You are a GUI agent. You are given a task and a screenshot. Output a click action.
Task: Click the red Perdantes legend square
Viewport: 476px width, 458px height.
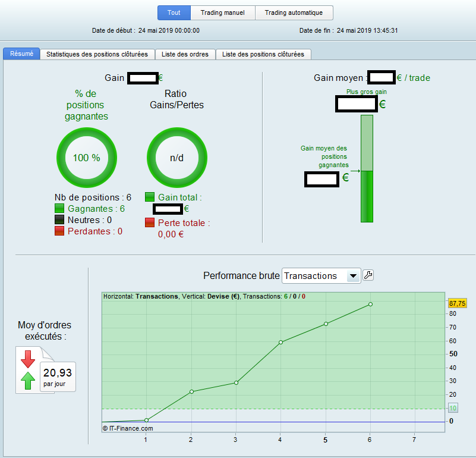(59, 231)
